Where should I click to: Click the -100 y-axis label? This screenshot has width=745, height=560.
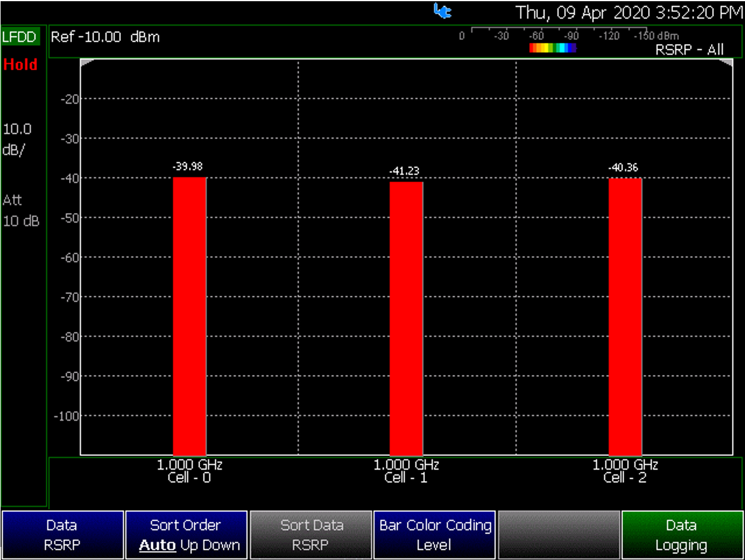click(x=67, y=416)
